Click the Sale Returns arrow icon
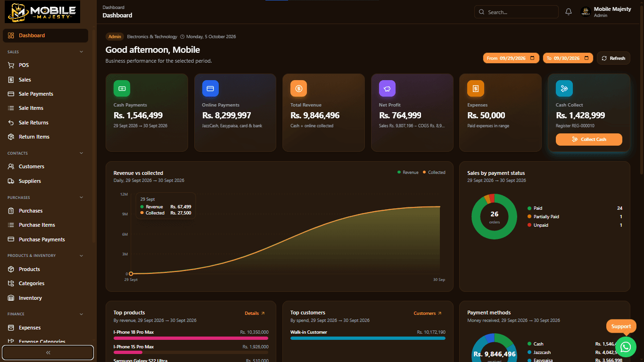 (x=11, y=123)
